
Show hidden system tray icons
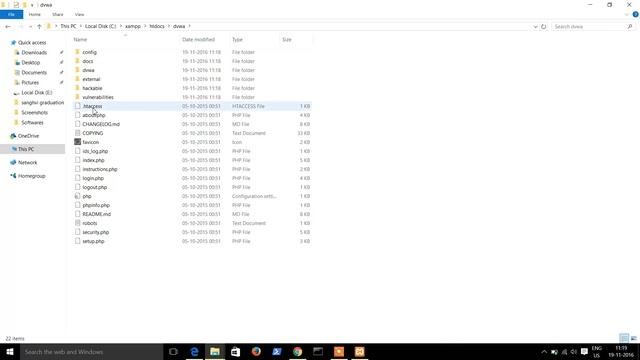click(544, 351)
